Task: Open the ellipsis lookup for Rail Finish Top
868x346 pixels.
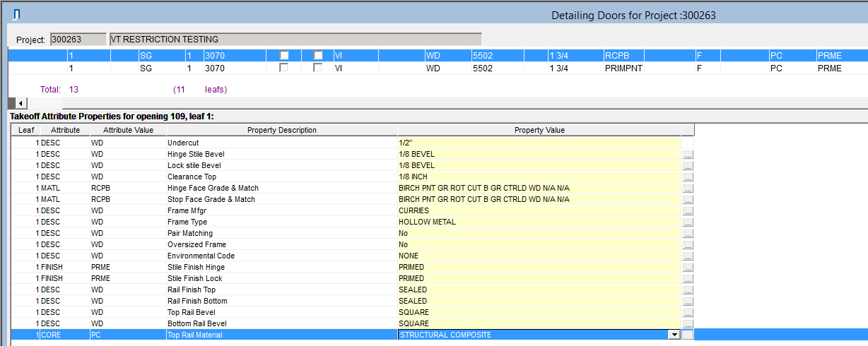Action: [x=688, y=290]
